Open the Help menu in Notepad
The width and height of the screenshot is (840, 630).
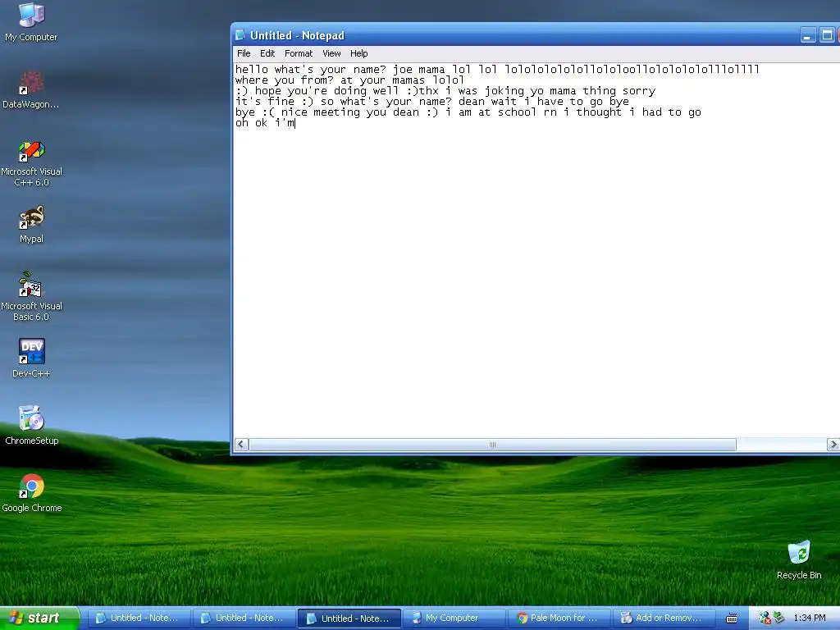coord(359,53)
